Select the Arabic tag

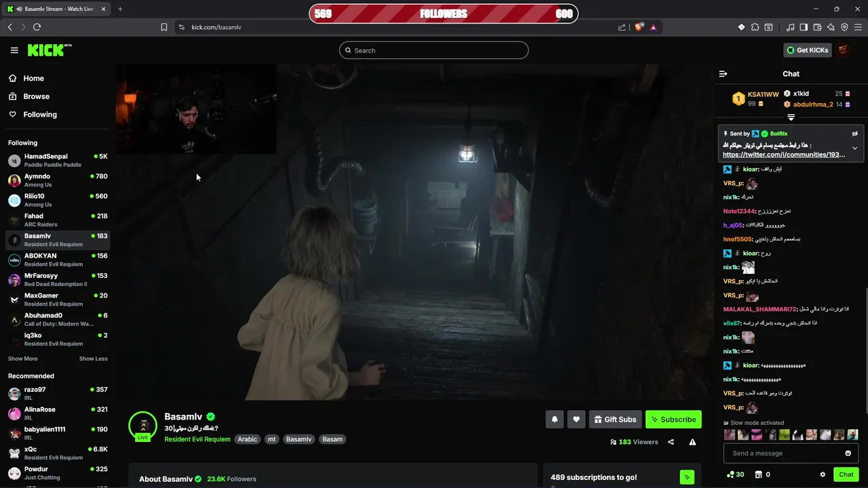click(x=248, y=439)
